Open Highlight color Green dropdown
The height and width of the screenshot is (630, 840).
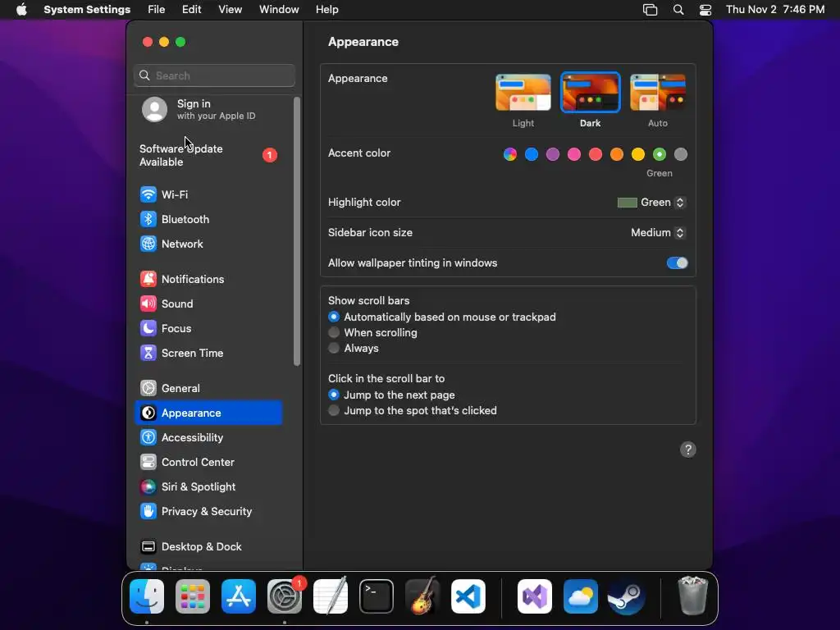click(x=651, y=203)
